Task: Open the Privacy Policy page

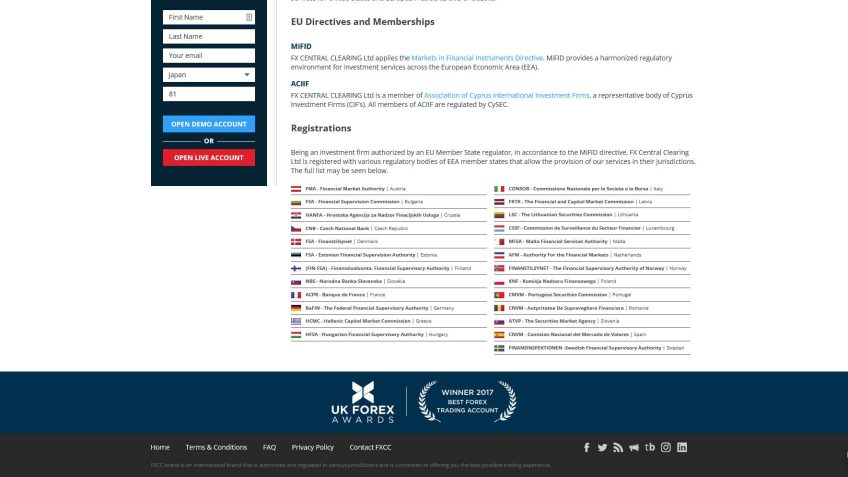Action: (312, 447)
